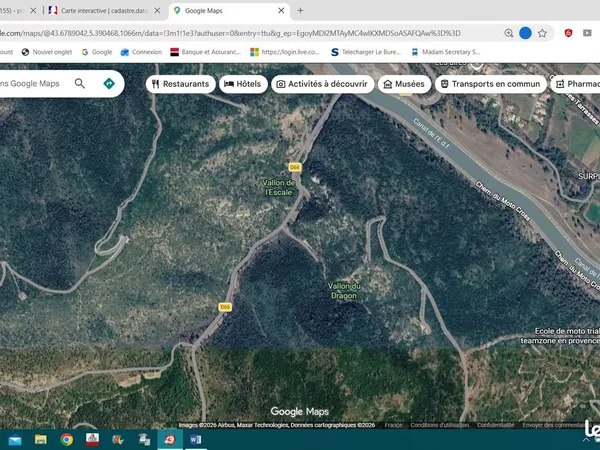Screen dimensions: 600x450
Task: Show Transports en commun on map
Action: pos(491,84)
